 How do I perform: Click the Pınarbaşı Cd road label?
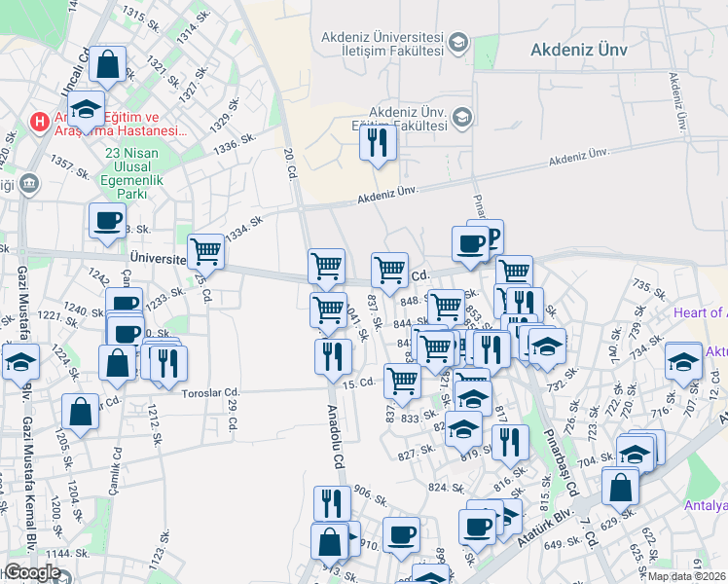[562, 463]
